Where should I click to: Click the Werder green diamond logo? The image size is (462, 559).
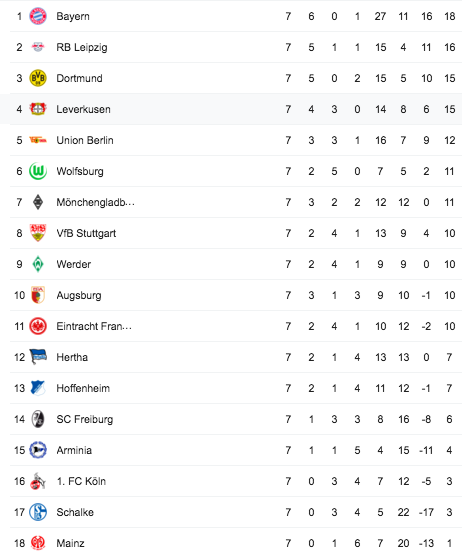point(38,264)
